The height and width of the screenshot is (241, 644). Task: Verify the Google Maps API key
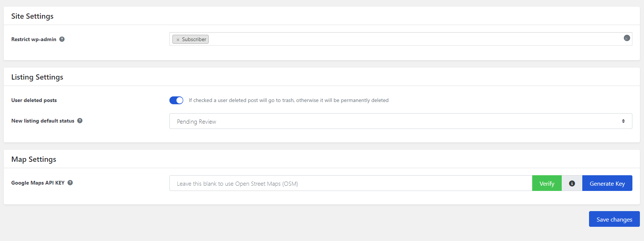click(x=547, y=183)
